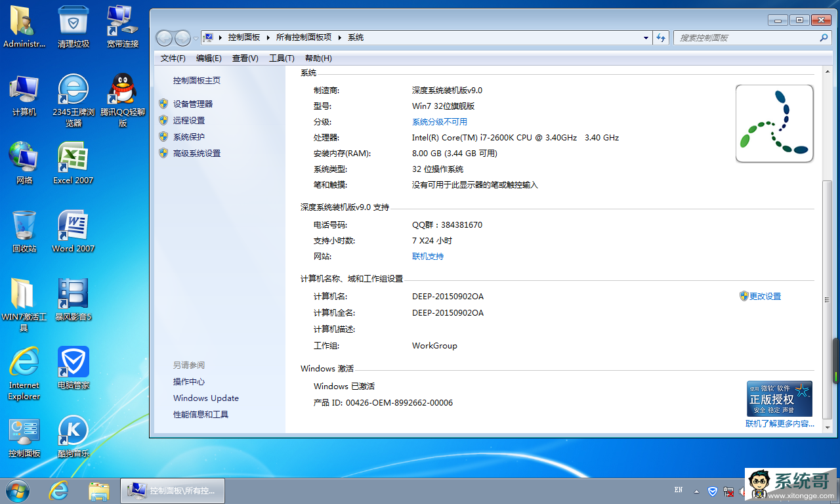Screen dimensions: 840x504
Task: Click the 更改设置 link with shield
Action: pyautogui.click(x=765, y=296)
